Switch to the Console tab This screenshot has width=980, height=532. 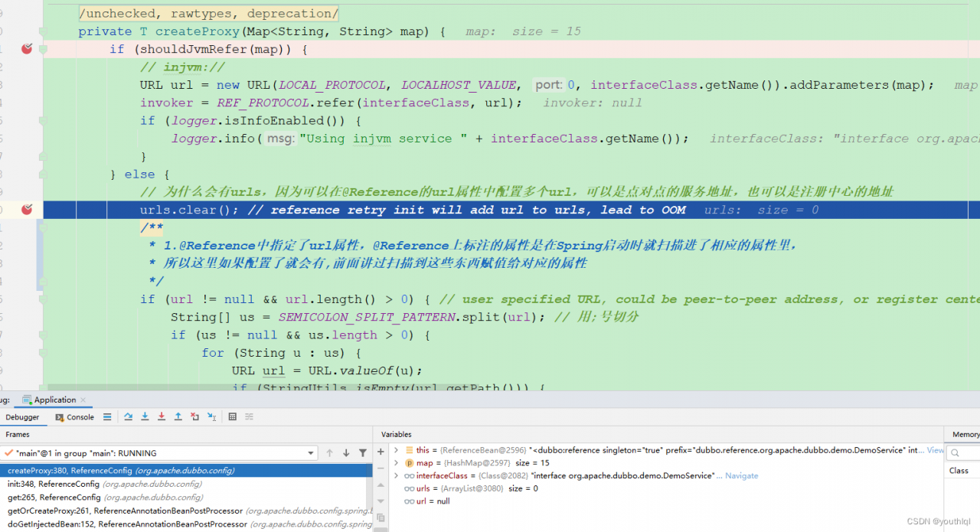[75, 417]
